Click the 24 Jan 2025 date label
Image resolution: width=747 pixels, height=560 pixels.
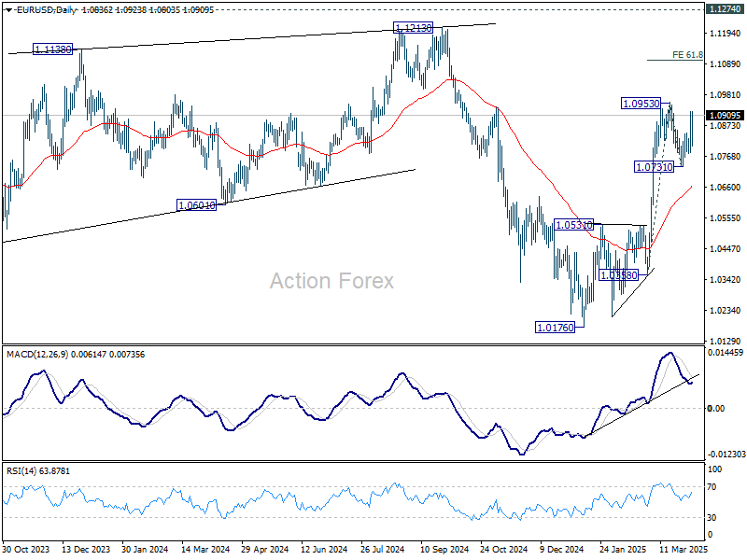click(x=623, y=549)
